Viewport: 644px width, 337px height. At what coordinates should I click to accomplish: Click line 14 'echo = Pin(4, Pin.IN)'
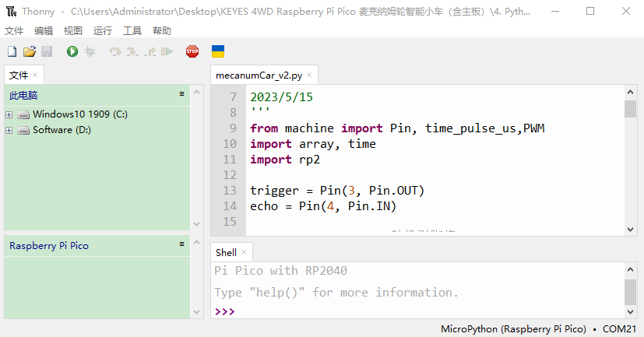pos(323,206)
